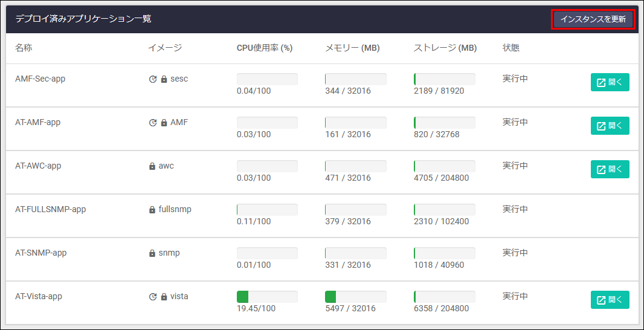644x330 pixels.
Task: Click the 名称 column header
Action: (24, 48)
